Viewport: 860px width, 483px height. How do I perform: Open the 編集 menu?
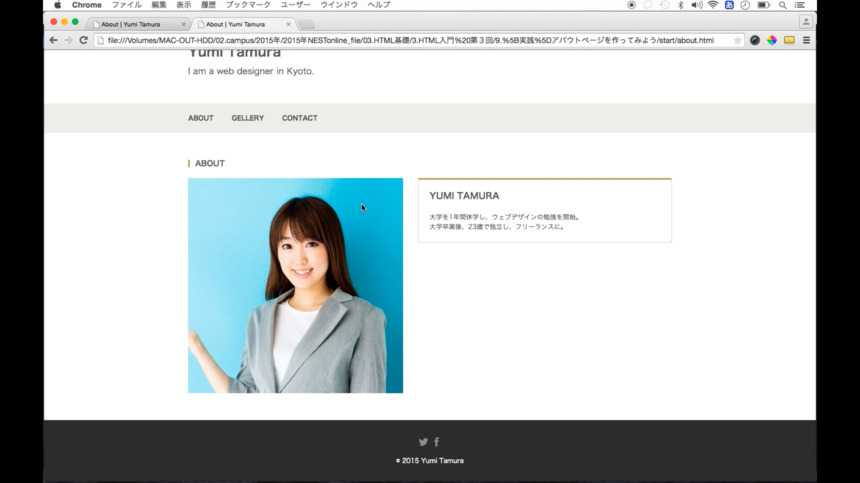[x=159, y=5]
